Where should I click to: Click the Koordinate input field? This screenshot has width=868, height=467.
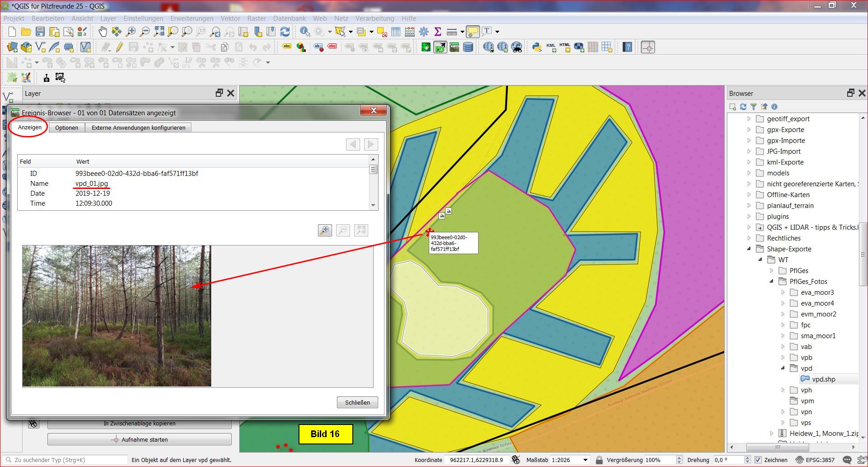tap(476, 460)
